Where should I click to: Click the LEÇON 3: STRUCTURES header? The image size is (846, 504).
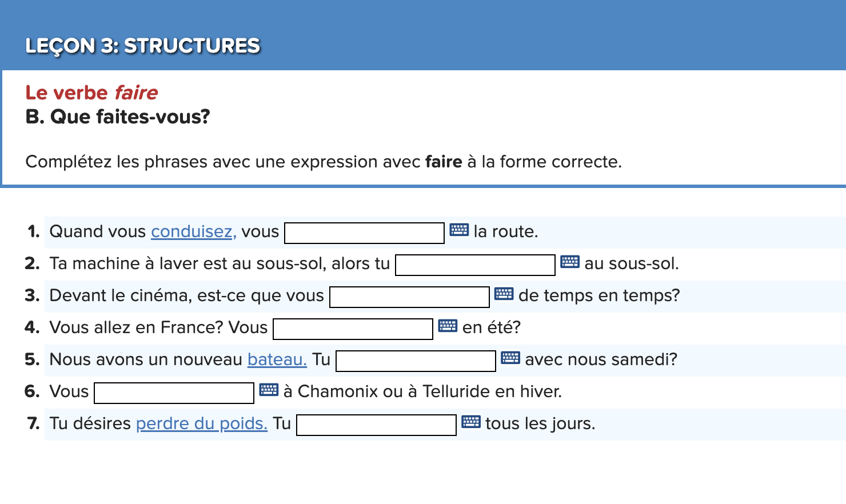(x=142, y=45)
